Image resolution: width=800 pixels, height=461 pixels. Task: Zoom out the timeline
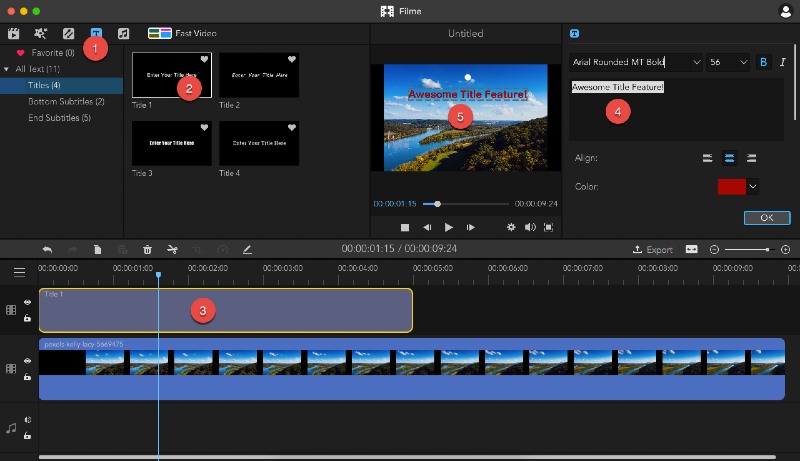coord(714,249)
